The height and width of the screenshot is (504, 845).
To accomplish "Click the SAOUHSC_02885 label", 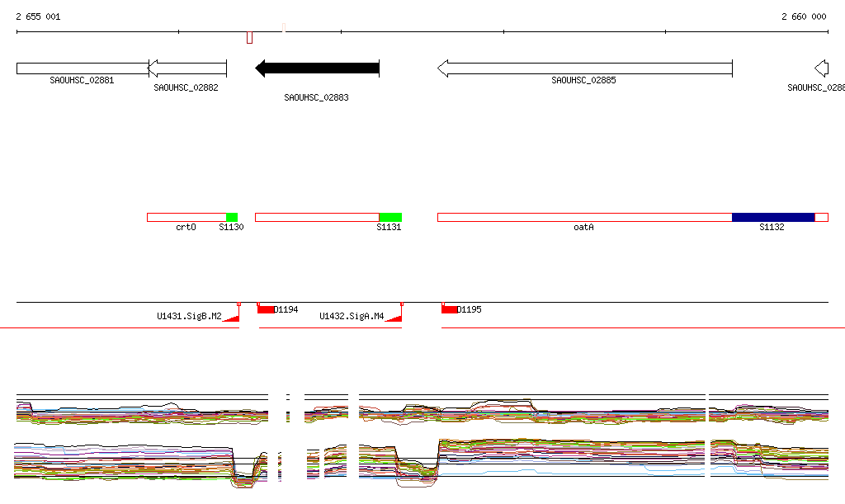I will (x=583, y=80).
